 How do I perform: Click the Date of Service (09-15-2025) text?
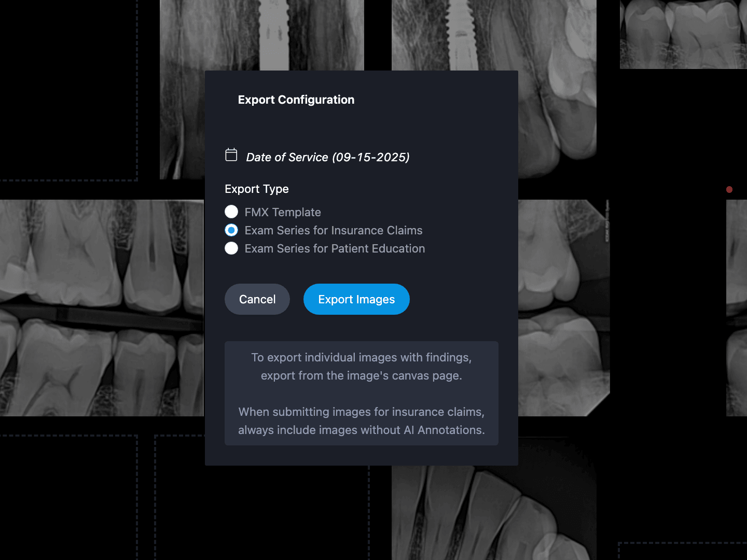coord(328,157)
